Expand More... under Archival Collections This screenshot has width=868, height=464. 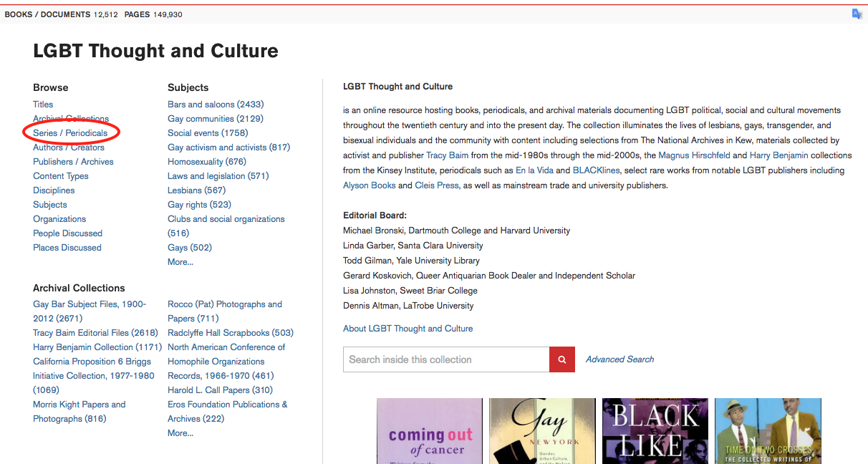180,433
